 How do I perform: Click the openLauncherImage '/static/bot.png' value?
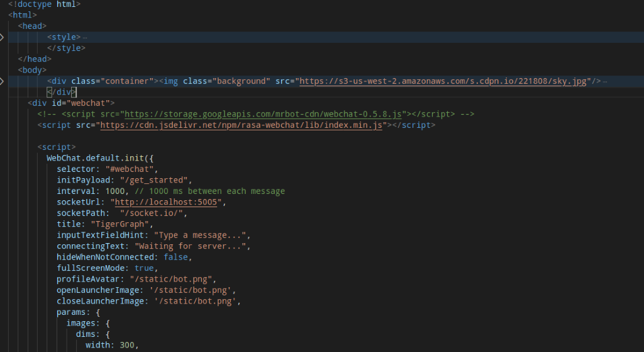tap(190, 290)
